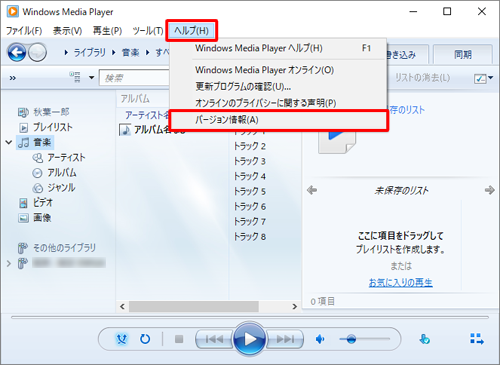500x365 pixels.
Task: Select トラック 6 in the track list
Action: (250, 207)
